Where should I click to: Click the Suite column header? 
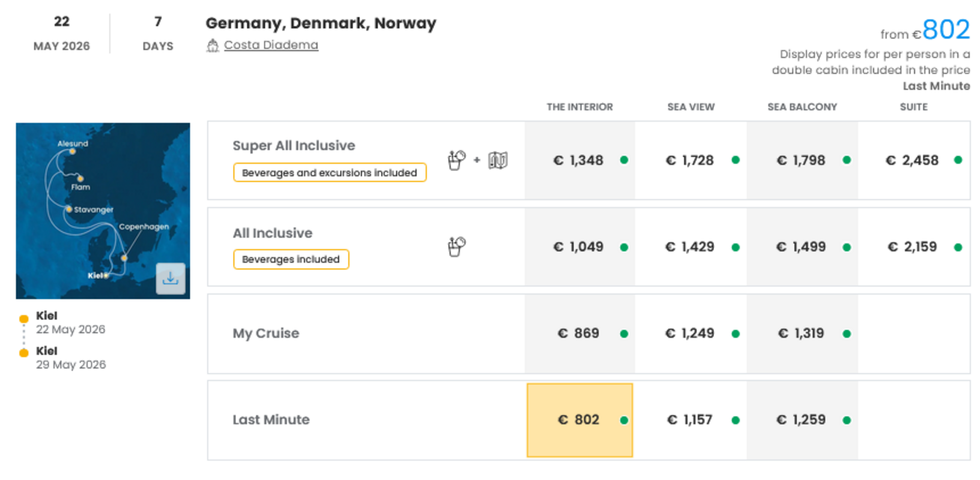(913, 107)
